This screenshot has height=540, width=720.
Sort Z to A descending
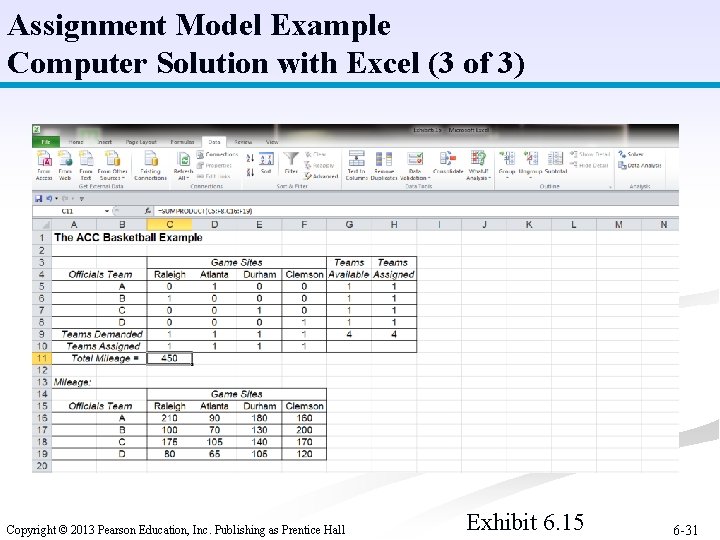point(250,172)
